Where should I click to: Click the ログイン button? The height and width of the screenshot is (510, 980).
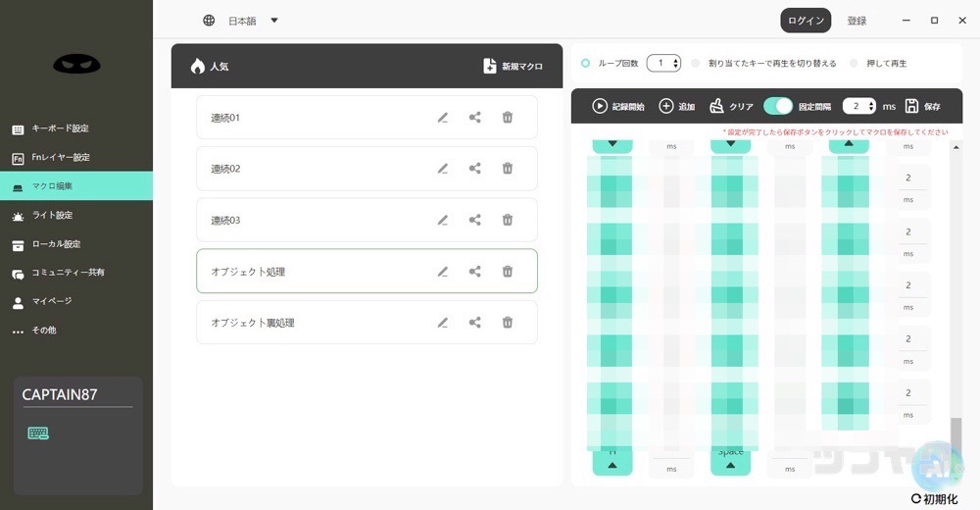[x=806, y=21]
